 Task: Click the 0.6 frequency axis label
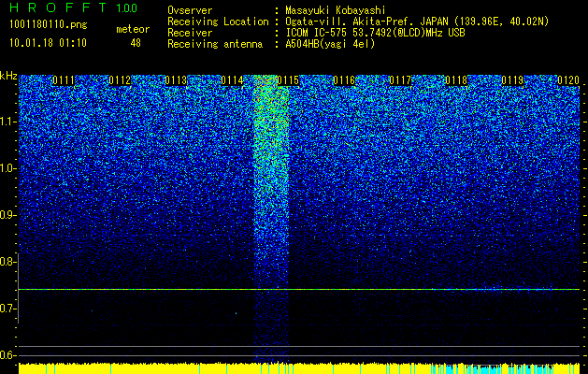pos(8,355)
